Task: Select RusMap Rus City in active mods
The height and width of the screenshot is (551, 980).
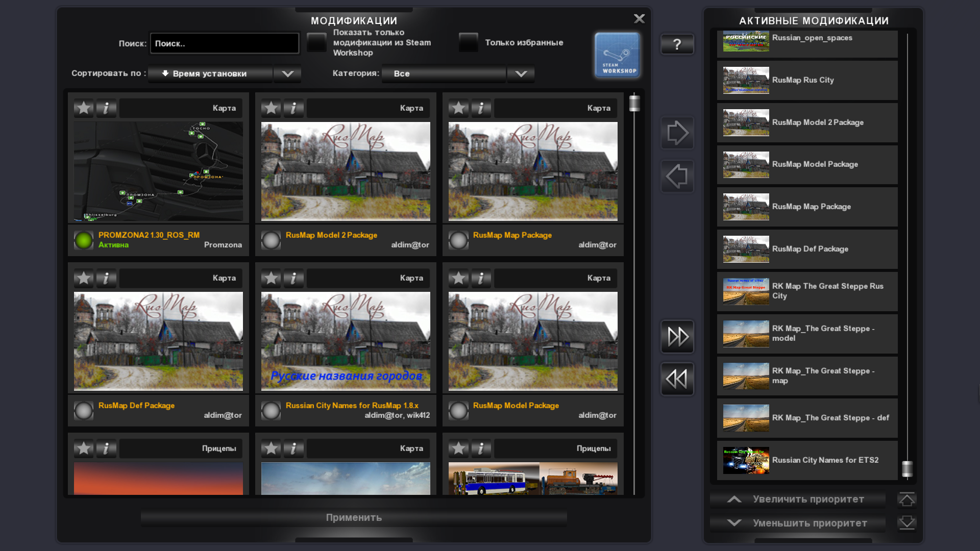Action: pyautogui.click(x=807, y=80)
